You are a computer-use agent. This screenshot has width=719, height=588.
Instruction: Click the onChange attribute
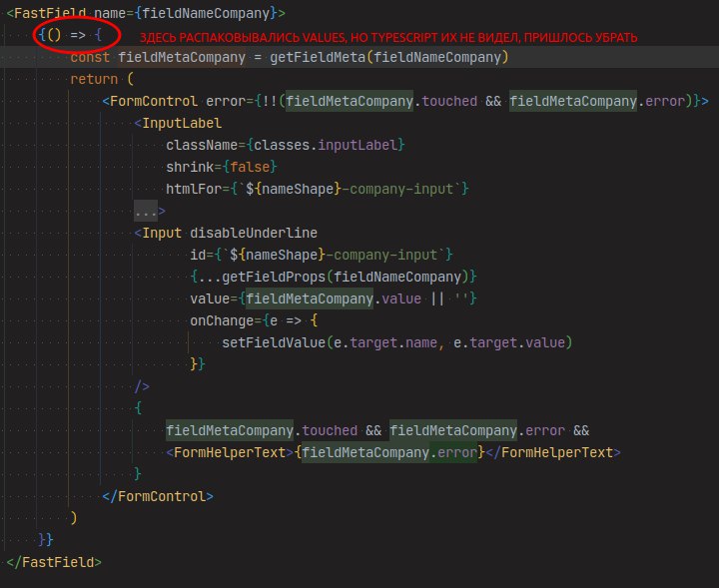pos(222,320)
